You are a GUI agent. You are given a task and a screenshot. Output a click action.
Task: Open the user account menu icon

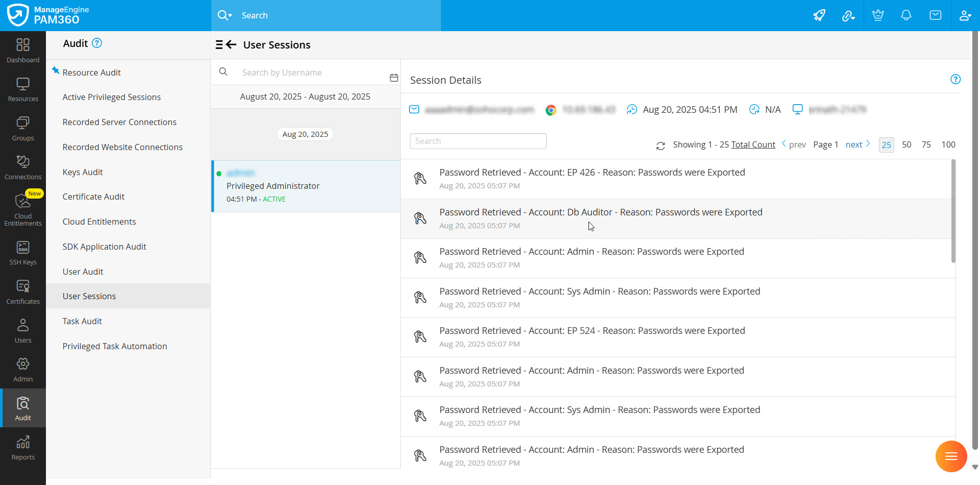965,15
